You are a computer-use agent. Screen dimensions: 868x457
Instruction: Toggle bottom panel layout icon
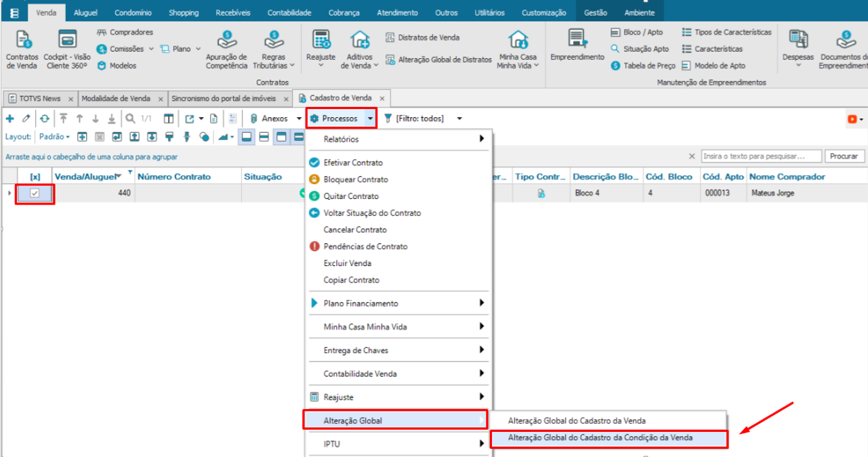[247, 137]
